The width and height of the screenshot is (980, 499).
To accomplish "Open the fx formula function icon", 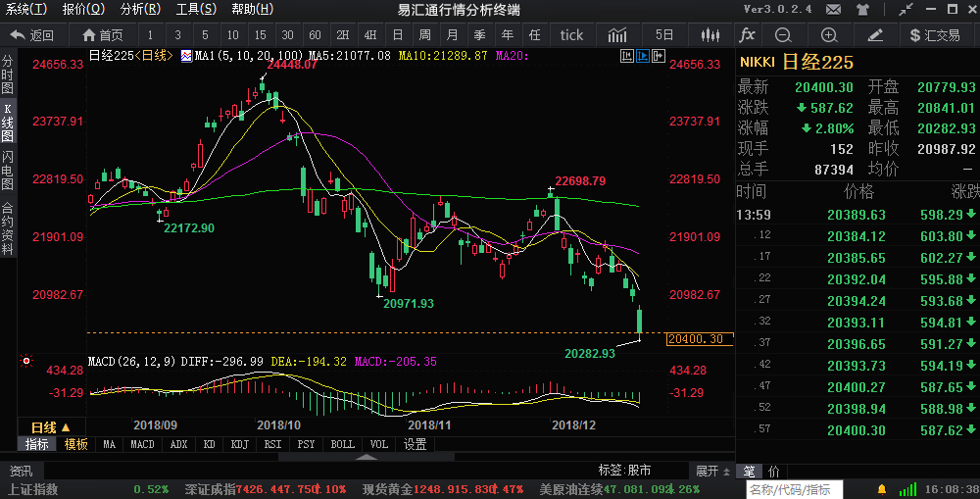I will point(747,35).
